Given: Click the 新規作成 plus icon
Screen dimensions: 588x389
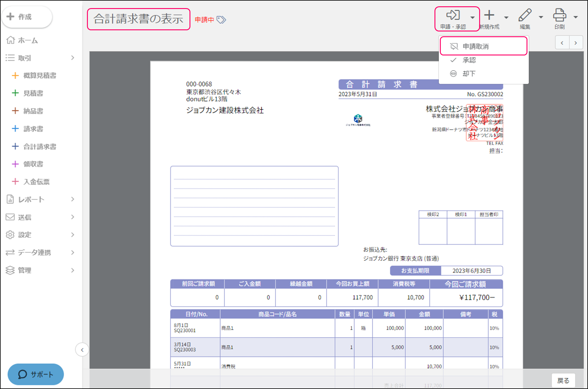Looking at the screenshot, I should point(489,15).
